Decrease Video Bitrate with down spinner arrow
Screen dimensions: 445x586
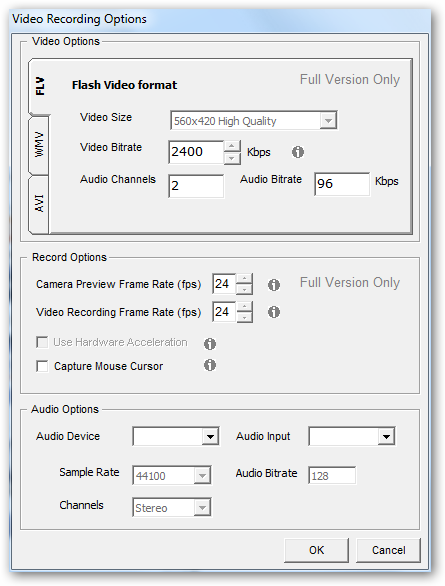pyautogui.click(x=232, y=158)
